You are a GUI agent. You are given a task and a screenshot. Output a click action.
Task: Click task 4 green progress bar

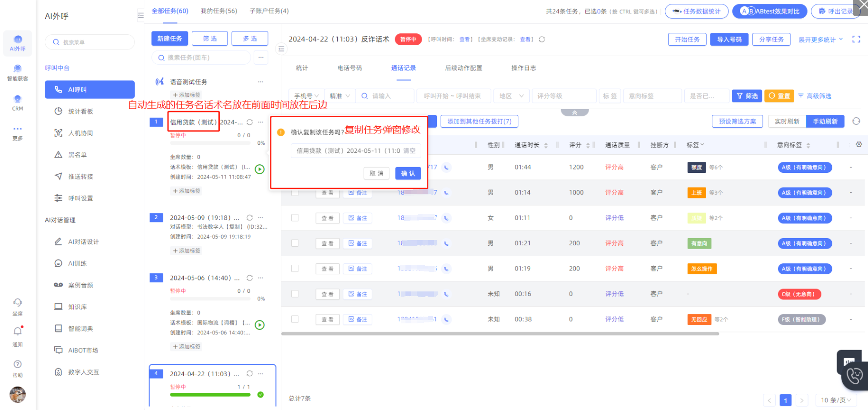pos(210,395)
